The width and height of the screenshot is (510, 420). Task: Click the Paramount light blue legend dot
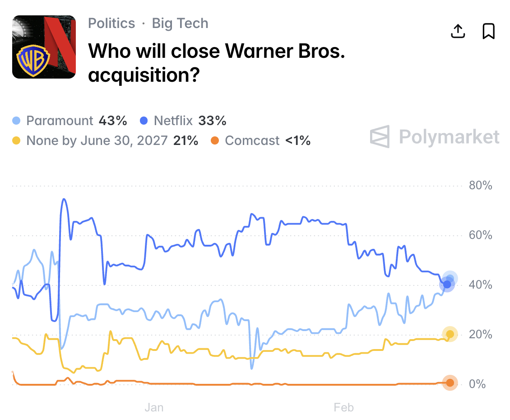click(x=17, y=121)
